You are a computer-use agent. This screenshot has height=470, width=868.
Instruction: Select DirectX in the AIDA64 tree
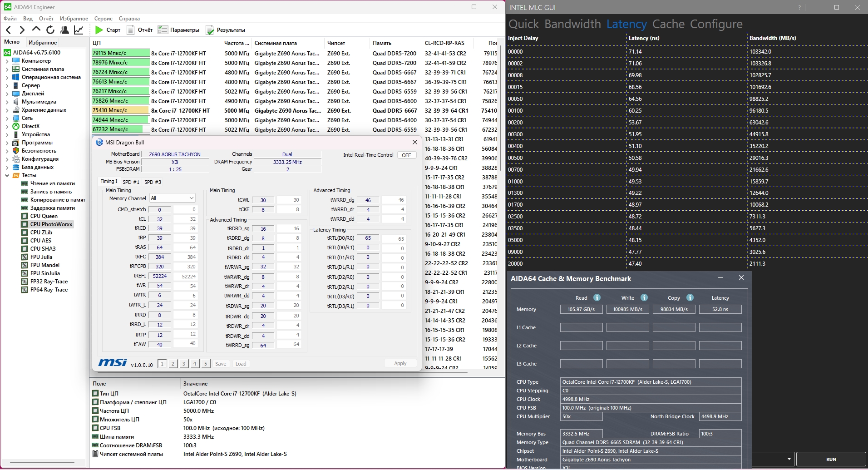pos(30,126)
